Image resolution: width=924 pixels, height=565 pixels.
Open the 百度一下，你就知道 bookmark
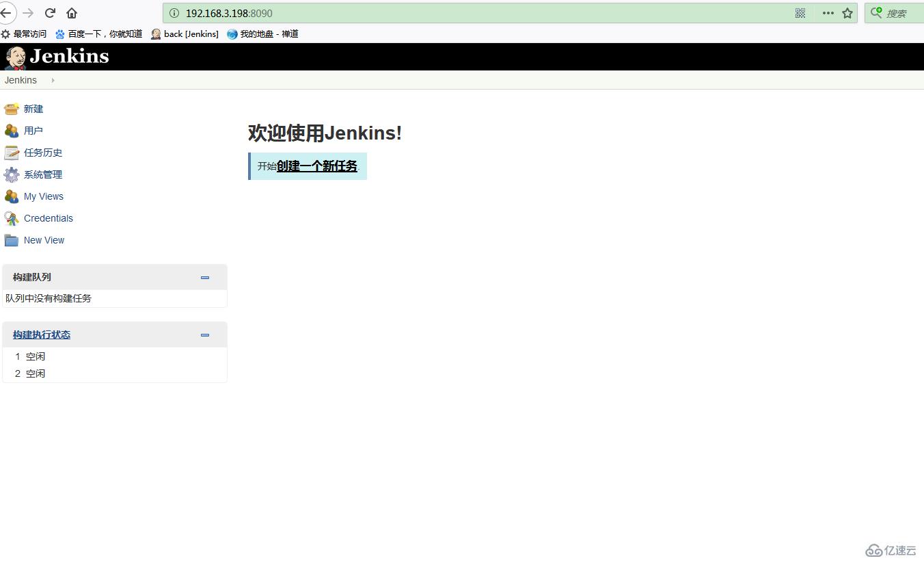(99, 34)
